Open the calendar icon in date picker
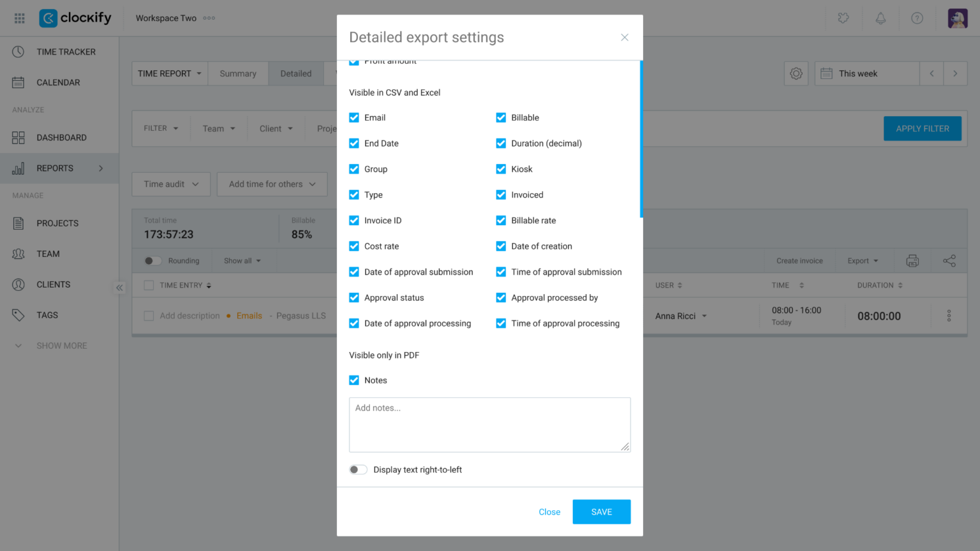 (826, 74)
